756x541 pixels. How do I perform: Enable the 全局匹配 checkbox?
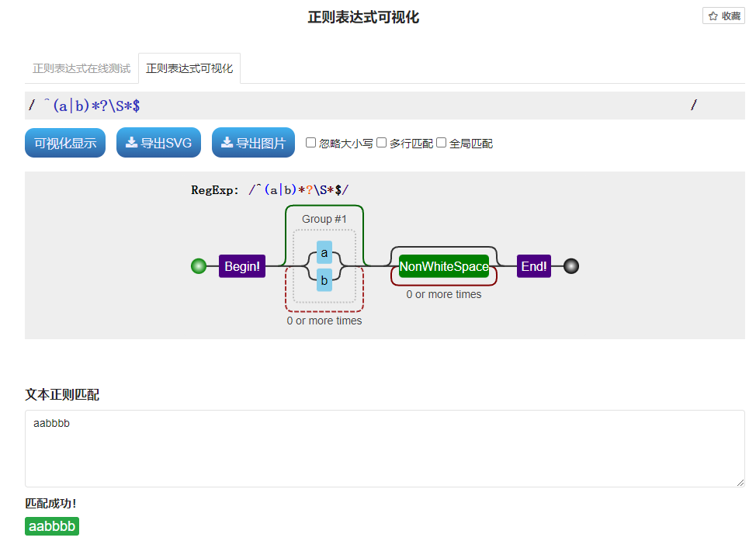[441, 142]
